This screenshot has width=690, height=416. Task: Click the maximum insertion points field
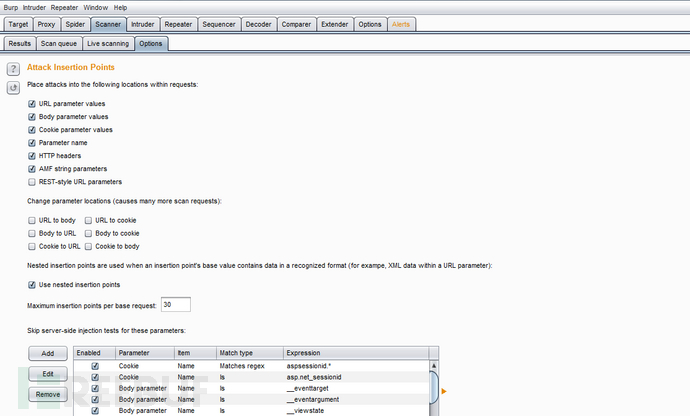pos(176,305)
